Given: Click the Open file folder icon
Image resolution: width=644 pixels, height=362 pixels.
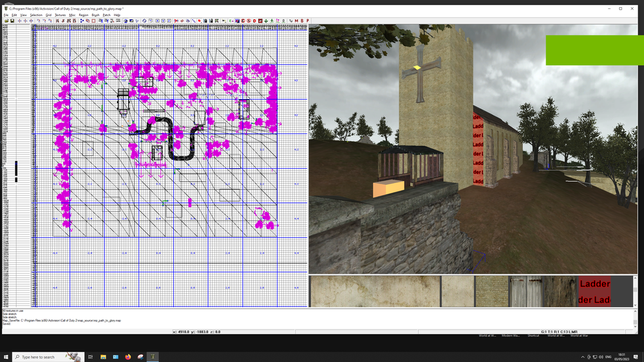Looking at the screenshot, I should [x=6, y=21].
